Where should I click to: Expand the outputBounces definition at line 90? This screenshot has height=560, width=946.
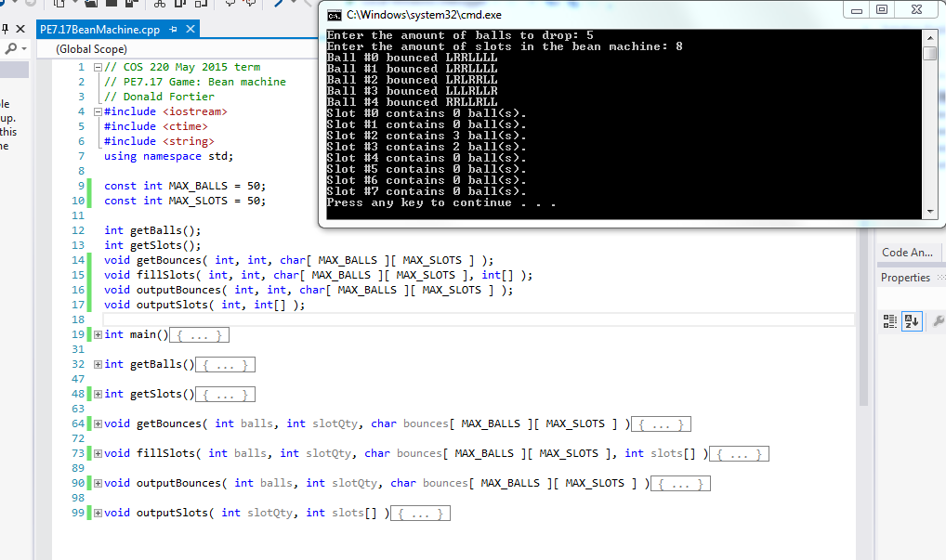point(98,484)
